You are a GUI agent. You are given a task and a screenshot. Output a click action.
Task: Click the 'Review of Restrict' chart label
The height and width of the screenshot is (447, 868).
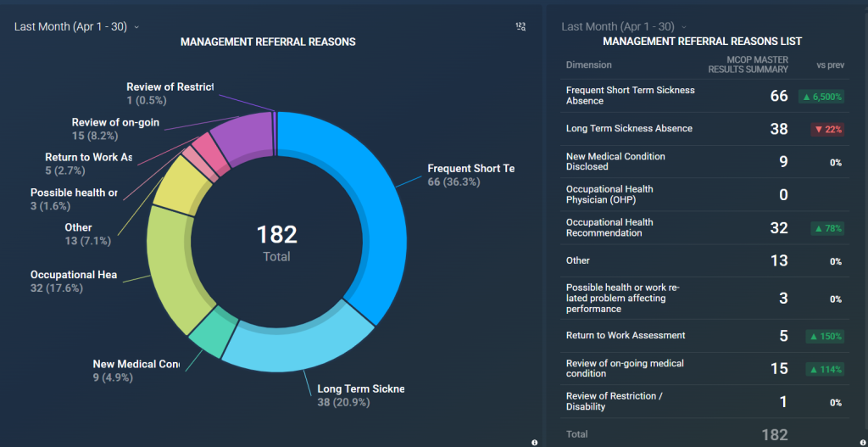pyautogui.click(x=170, y=87)
